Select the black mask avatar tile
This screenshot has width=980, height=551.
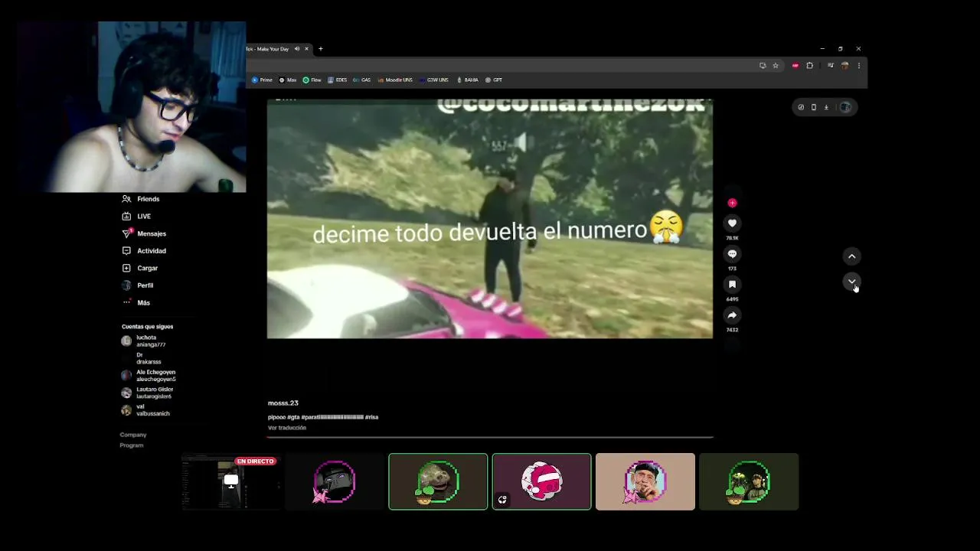coord(335,482)
